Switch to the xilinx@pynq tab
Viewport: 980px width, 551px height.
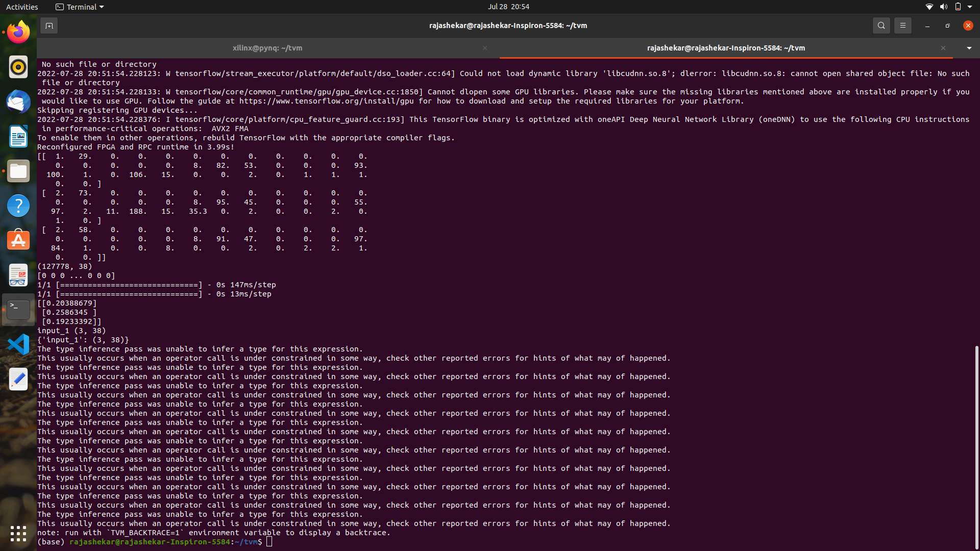coord(267,48)
